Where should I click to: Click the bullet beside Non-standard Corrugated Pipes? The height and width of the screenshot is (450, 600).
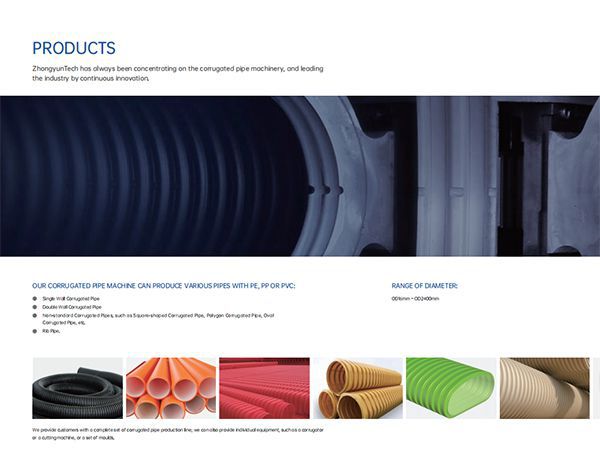click(35, 316)
